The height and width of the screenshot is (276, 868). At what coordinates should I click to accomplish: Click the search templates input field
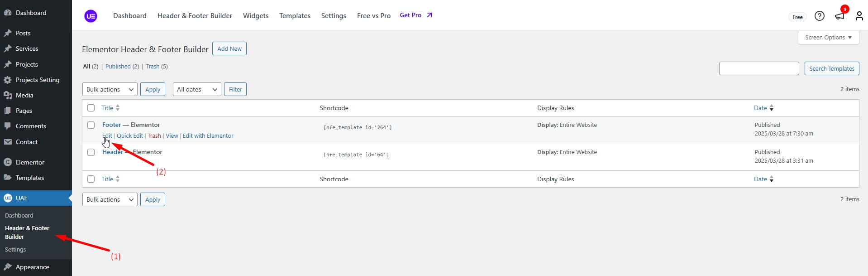point(758,68)
